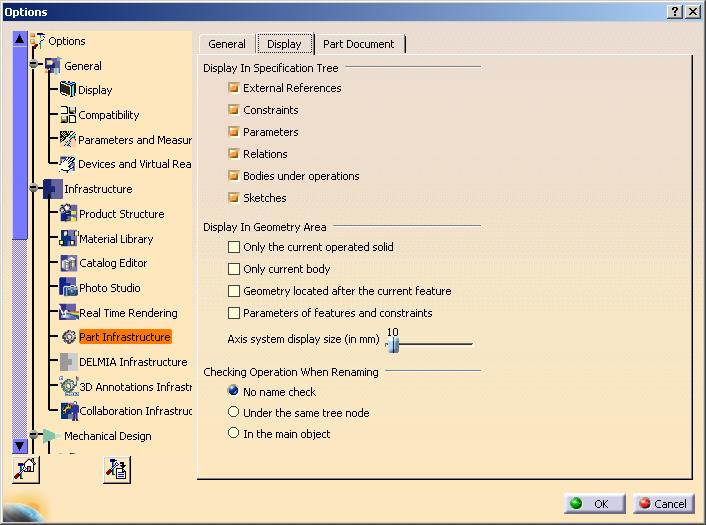This screenshot has width=706, height=525.
Task: Click the Options root tree icon
Action: pyautogui.click(x=37, y=41)
